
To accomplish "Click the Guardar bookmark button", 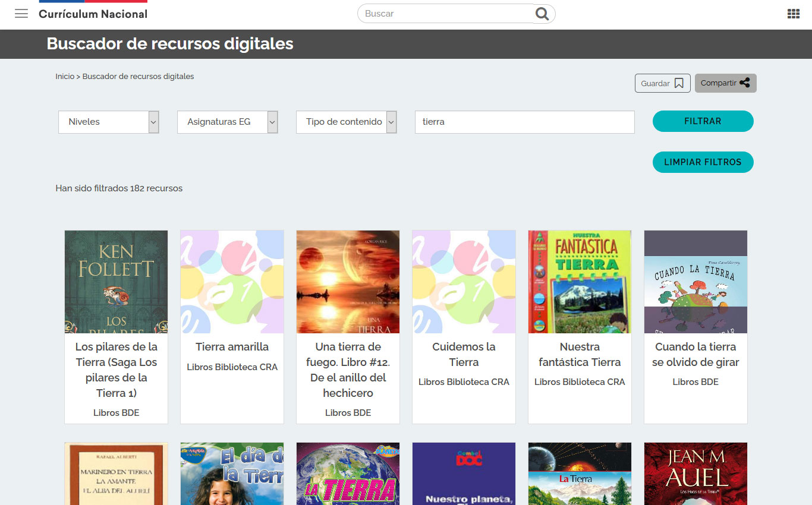I will pyautogui.click(x=662, y=83).
